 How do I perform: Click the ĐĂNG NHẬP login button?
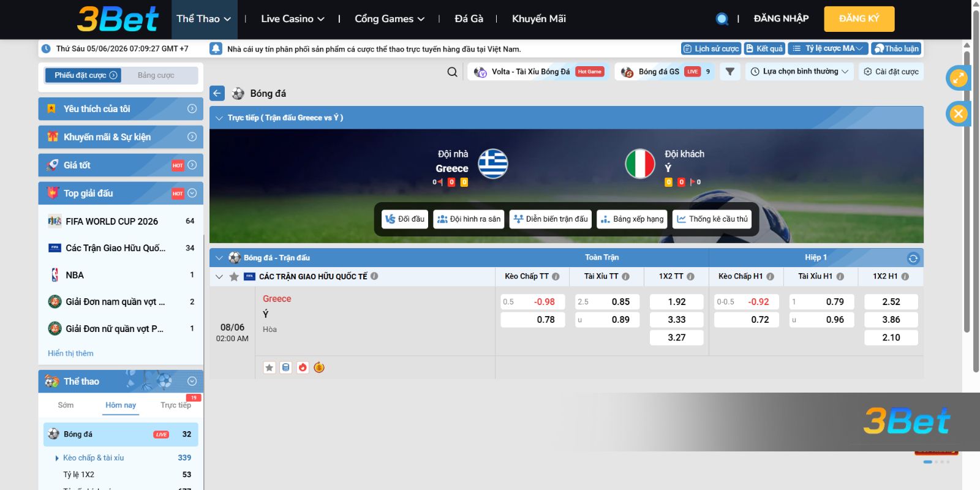point(781,19)
